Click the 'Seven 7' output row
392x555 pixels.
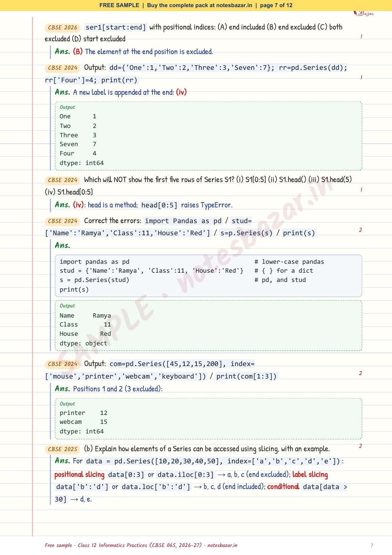[x=78, y=144]
